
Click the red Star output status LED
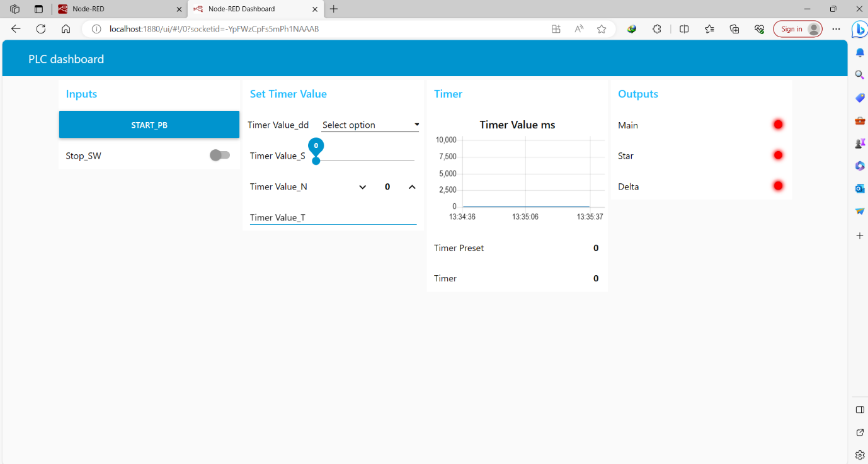[x=778, y=154]
